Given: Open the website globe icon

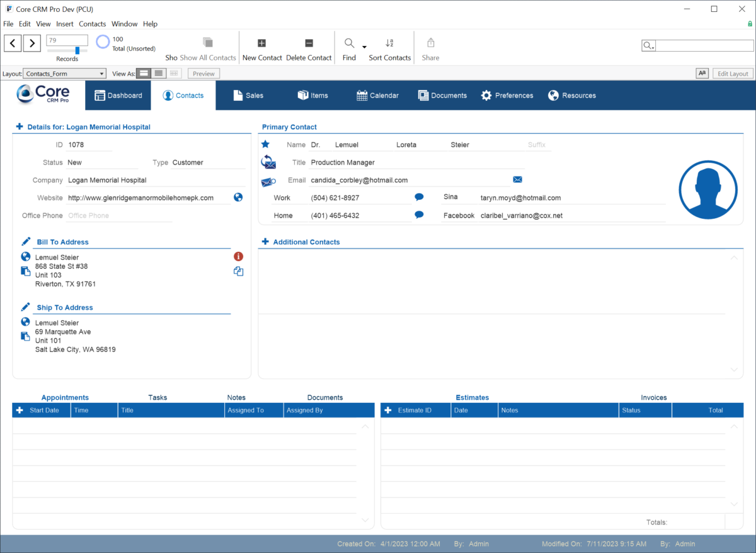Looking at the screenshot, I should point(238,197).
